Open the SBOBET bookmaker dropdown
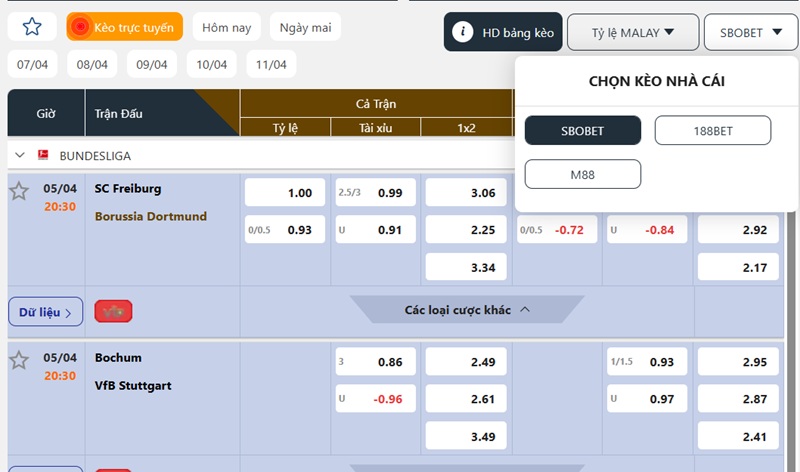 (x=751, y=32)
